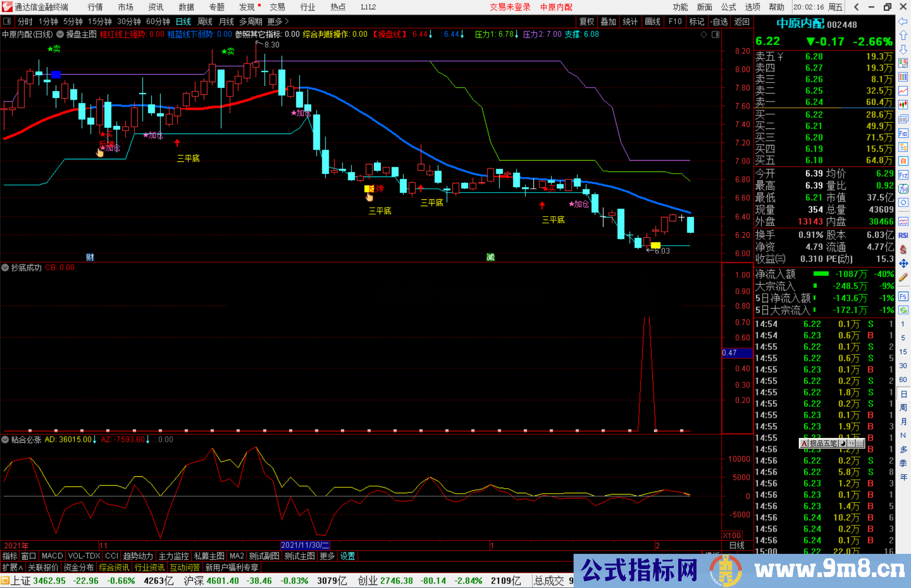Click the candlestick chart sidebar icon
Viewport: 911px width, 588px height.
point(903,105)
